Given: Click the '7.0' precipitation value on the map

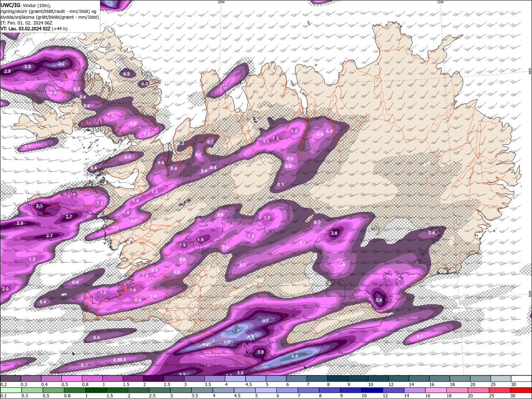Looking at the screenshot, I should [236, 330].
